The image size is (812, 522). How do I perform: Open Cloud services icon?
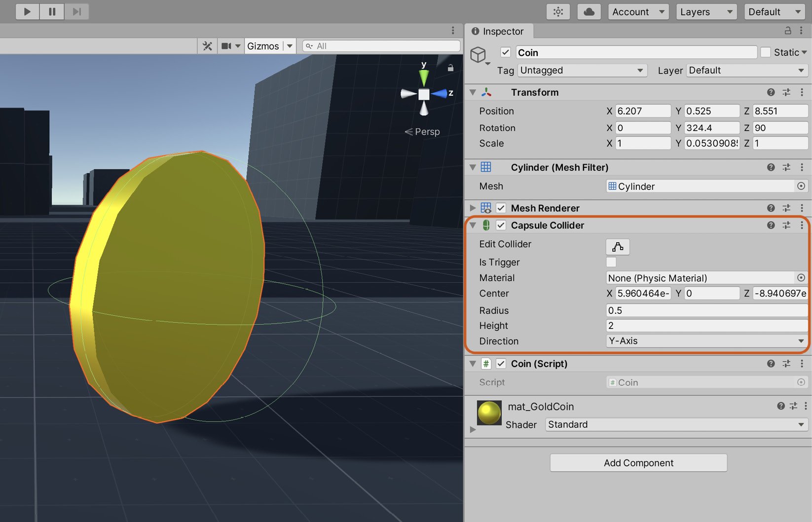[589, 12]
